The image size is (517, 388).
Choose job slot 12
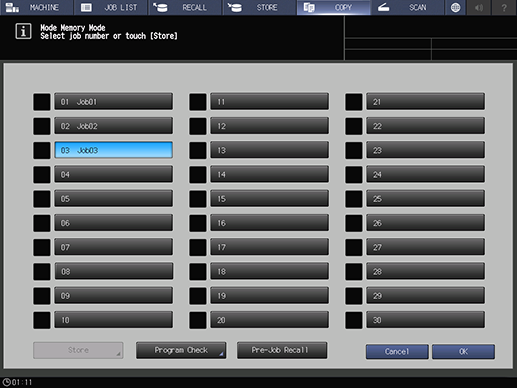click(x=270, y=126)
